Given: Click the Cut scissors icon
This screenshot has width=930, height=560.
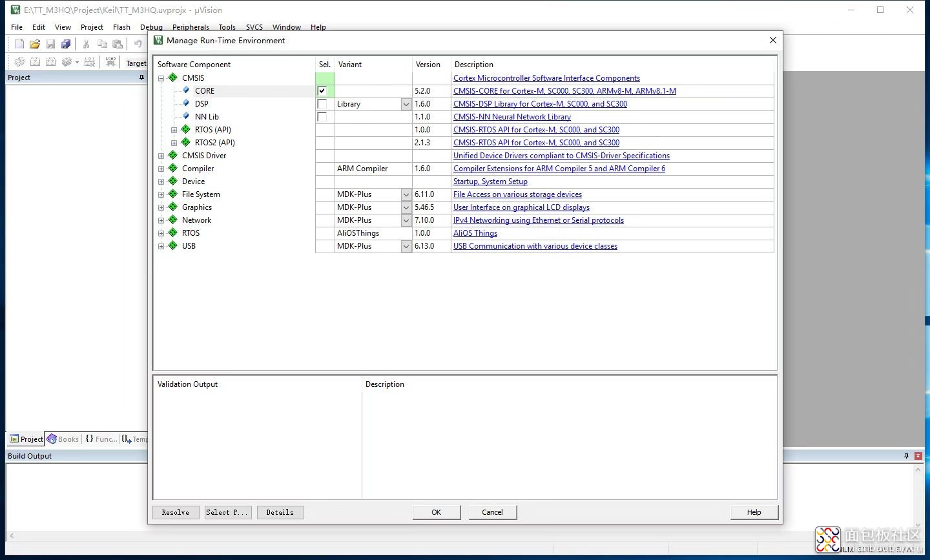Looking at the screenshot, I should click(86, 44).
